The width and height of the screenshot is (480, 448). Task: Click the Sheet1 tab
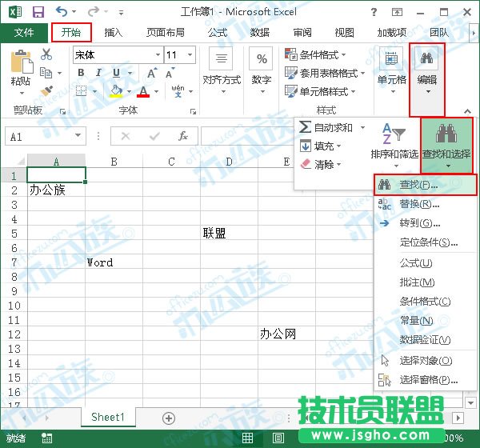click(108, 417)
